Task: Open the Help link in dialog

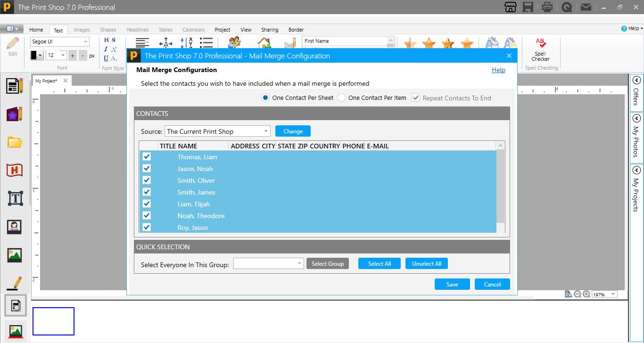Action: coord(498,70)
